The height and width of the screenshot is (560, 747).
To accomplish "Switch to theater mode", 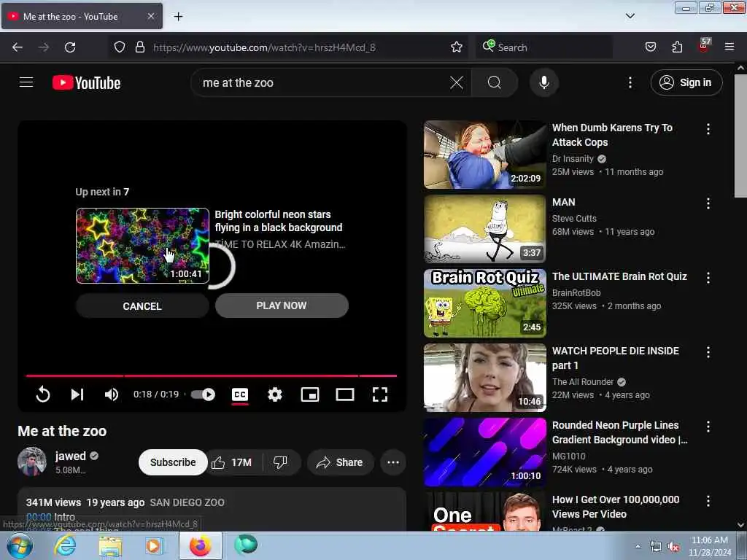I will tap(344, 394).
